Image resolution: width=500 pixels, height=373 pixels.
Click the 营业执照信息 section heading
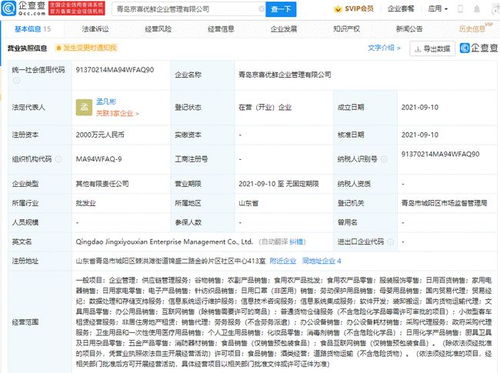(x=27, y=48)
